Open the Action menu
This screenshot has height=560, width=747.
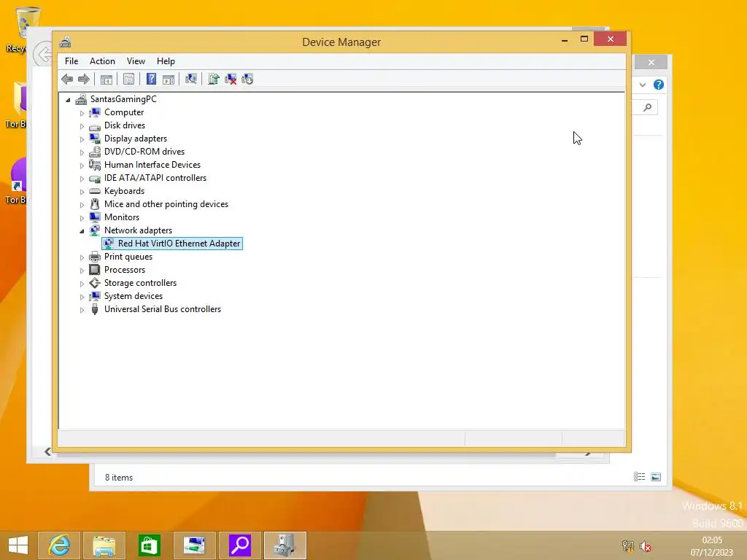tap(102, 61)
